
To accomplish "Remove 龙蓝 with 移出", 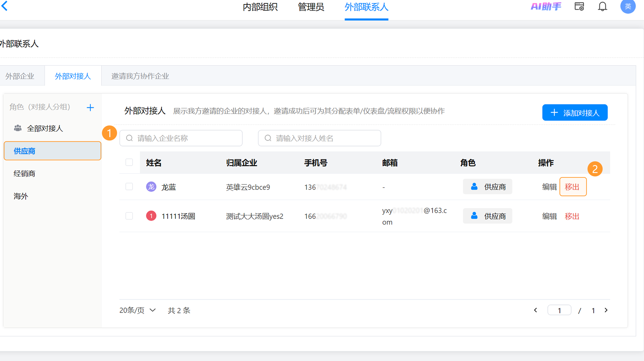I will tap(572, 187).
